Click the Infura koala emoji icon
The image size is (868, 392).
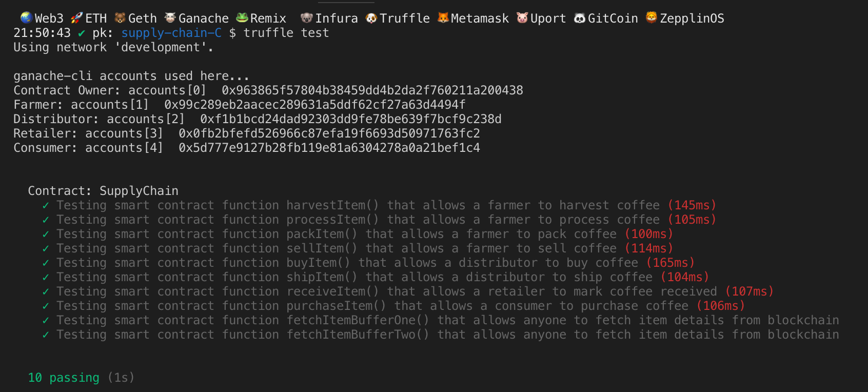coord(307,18)
